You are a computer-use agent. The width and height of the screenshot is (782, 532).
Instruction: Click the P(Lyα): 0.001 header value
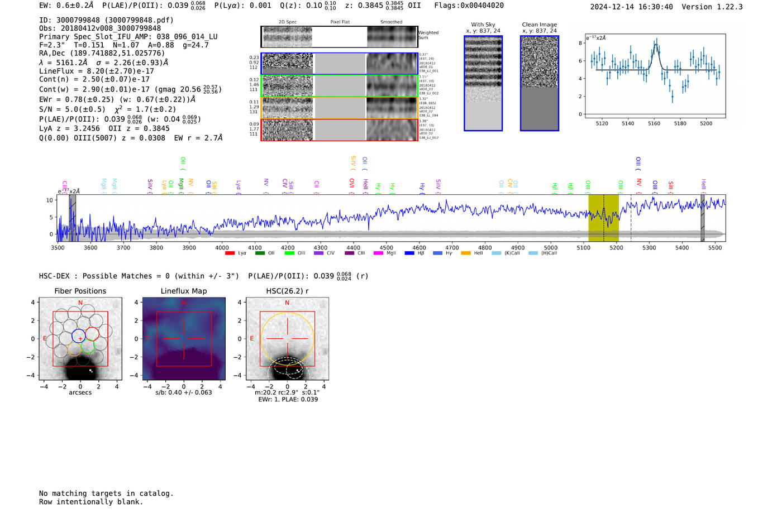[x=242, y=6]
